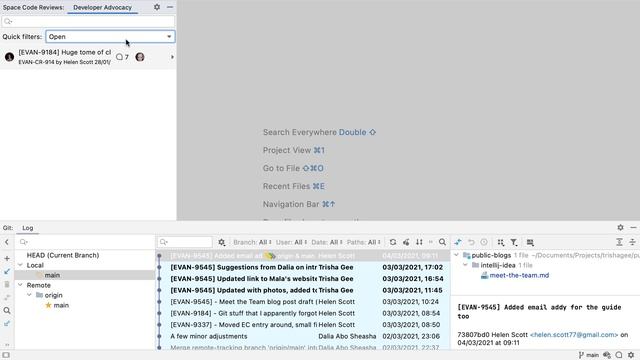Image resolution: width=640 pixels, height=360 pixels.
Task: Toggle commit details preview icon
Action: tap(530, 242)
